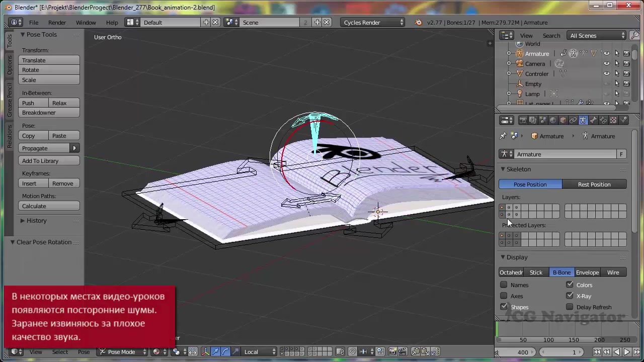Uncheck the Shapes checkbox
Screen dimensions: 644x362
504,307
